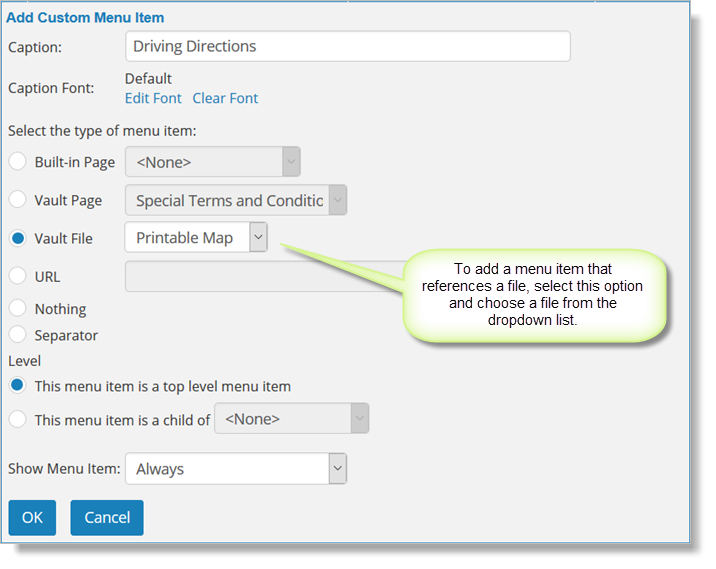The image size is (716, 569).
Task: Expand the Vault Page dropdown list
Action: tap(236, 200)
